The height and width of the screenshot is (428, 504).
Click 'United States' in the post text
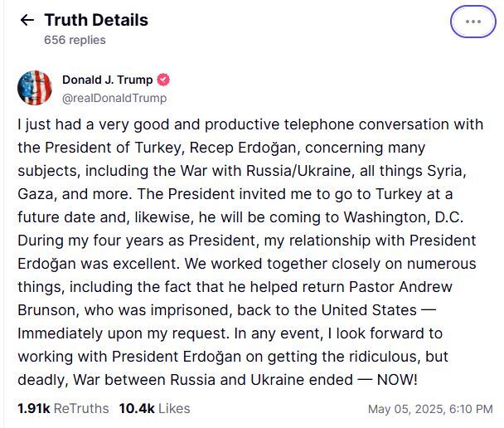pyautogui.click(x=369, y=310)
